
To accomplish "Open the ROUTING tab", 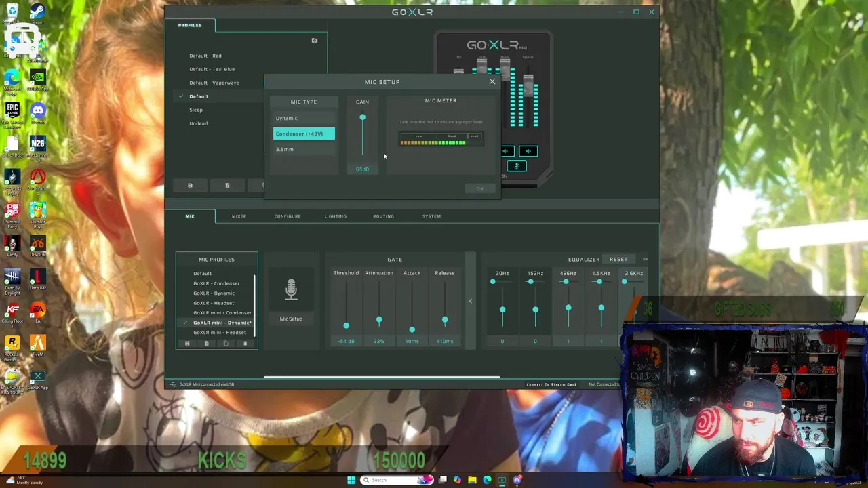I will coord(383,216).
